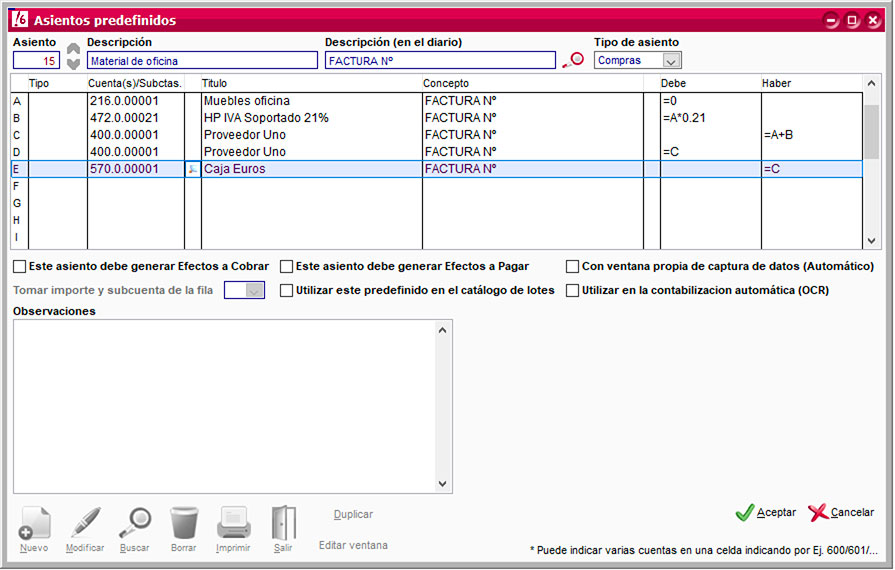Screen dimensions: 895x570
Task: Maximize the Asientos predefinidos window
Action: 852,21
